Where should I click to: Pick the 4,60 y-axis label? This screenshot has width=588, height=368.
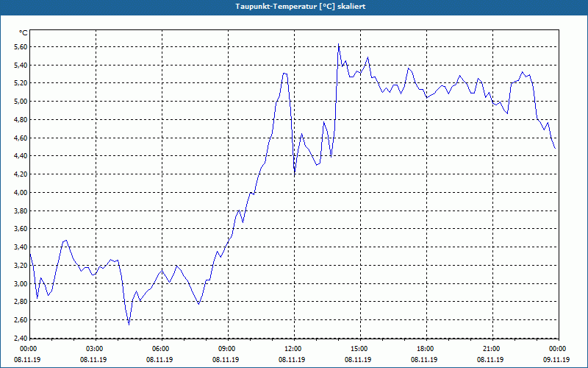[21, 138]
